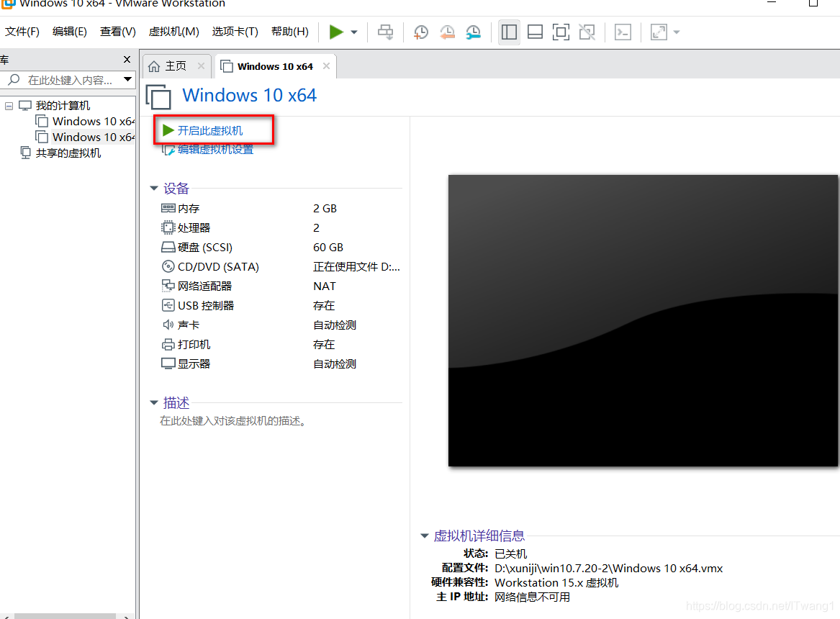Click the 内存 device row
840x619 pixels.
[x=281, y=208]
